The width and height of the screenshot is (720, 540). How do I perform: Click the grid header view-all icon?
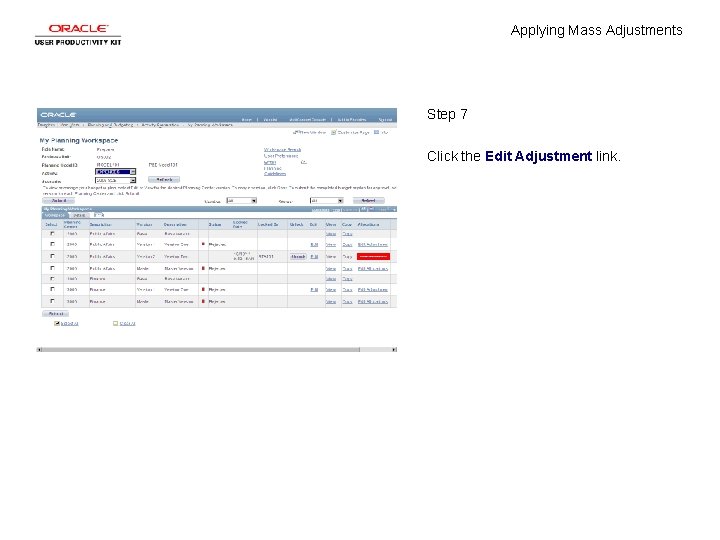click(x=363, y=209)
